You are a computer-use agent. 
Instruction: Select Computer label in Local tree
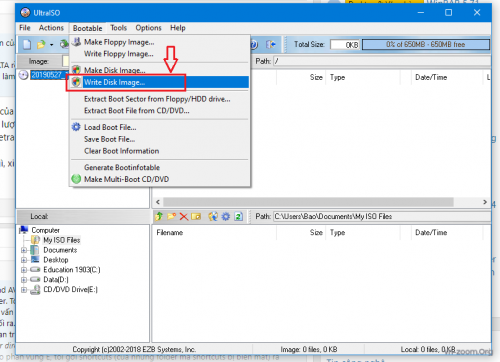point(45,230)
